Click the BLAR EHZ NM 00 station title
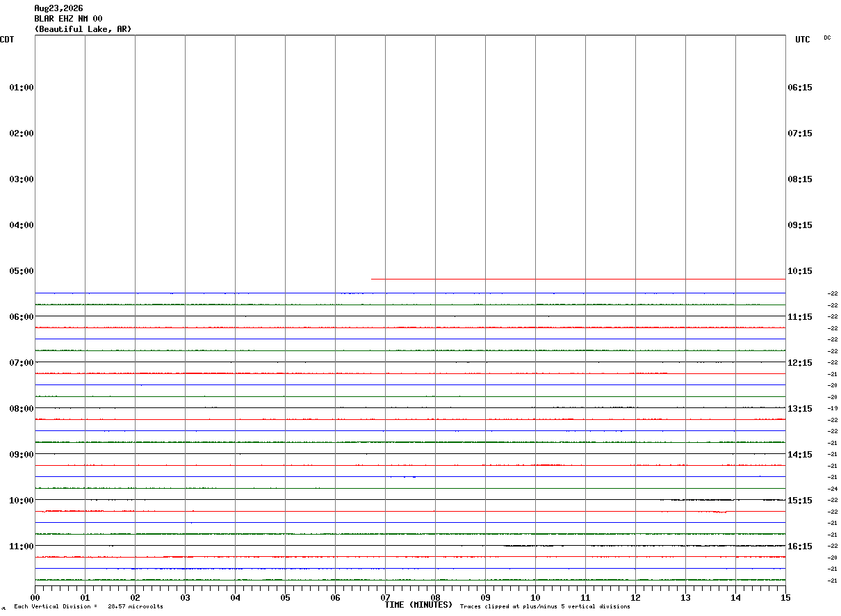The height and width of the screenshot is (616, 841). (68, 19)
